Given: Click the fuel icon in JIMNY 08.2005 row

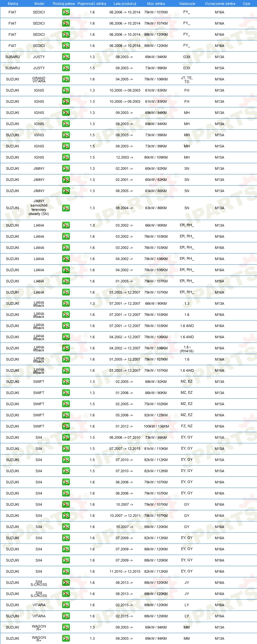Looking at the screenshot, I should pos(66,191).
